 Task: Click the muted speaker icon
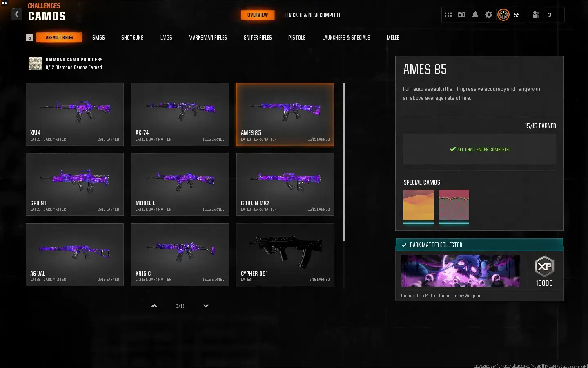[x=4, y=3]
